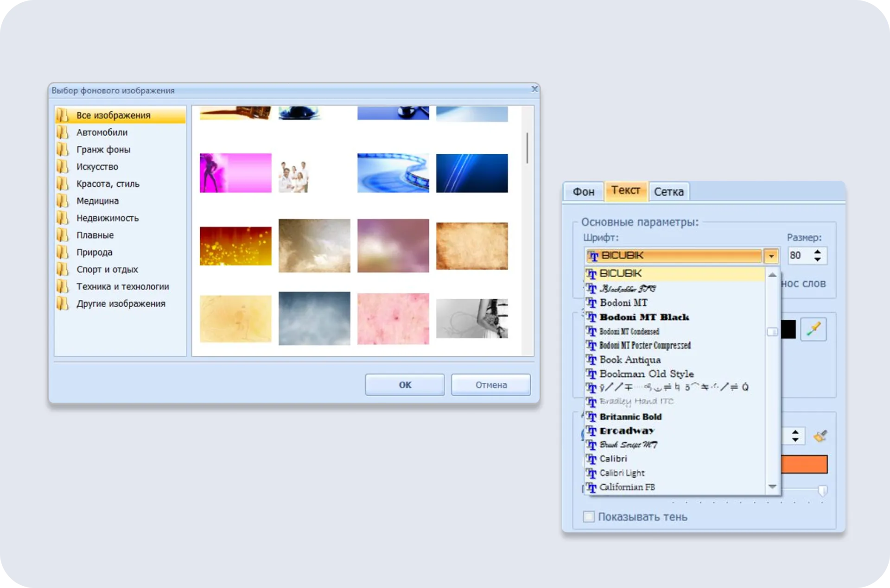
Task: Click the 'Отмена' button
Action: tap(491, 385)
